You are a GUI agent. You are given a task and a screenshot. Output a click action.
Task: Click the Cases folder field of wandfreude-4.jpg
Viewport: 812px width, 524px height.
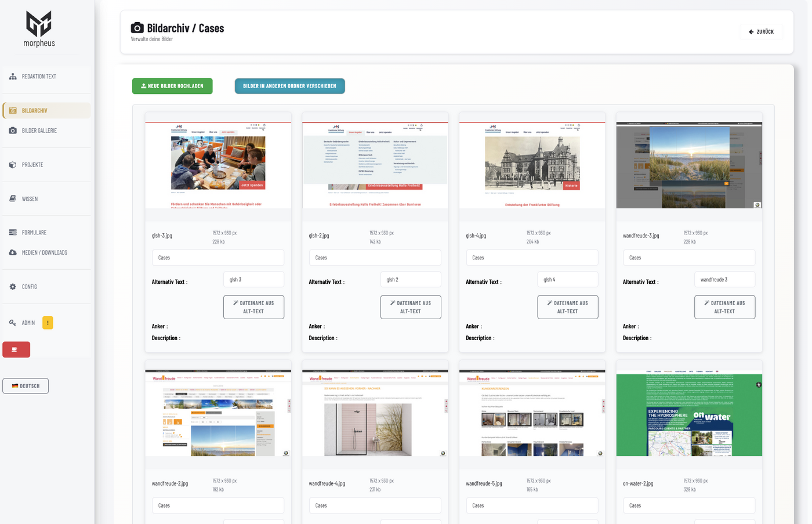pyautogui.click(x=375, y=505)
